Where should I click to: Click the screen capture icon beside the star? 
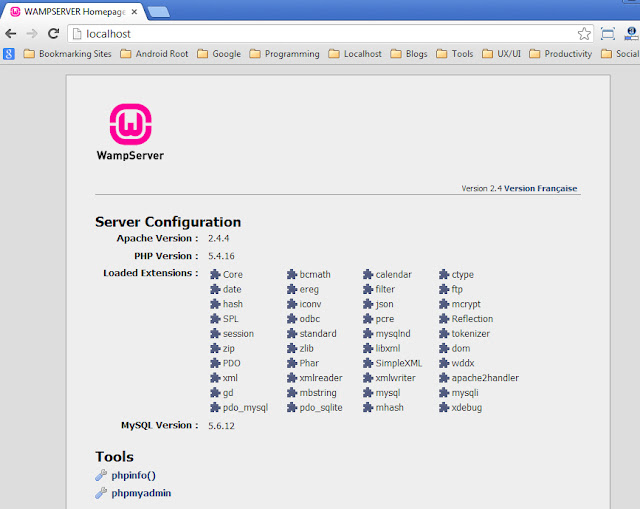point(608,34)
